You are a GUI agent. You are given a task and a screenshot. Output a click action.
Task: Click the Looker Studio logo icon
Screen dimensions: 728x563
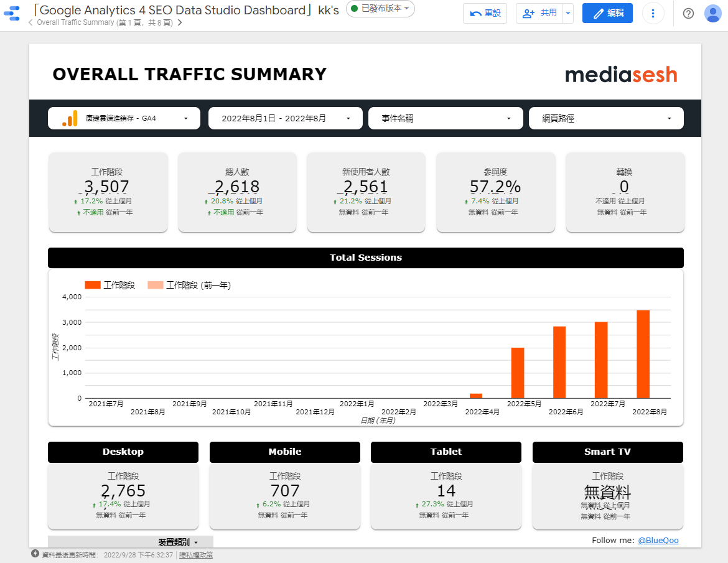pyautogui.click(x=12, y=14)
